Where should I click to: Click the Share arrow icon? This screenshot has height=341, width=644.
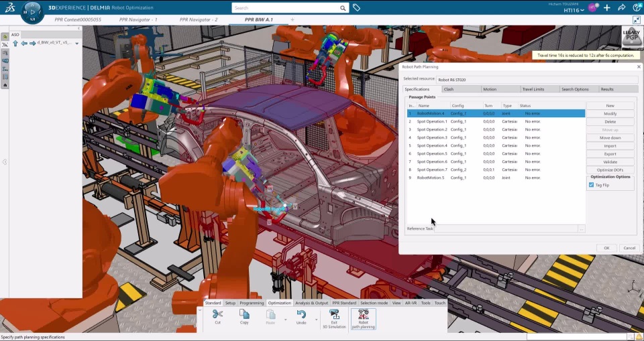click(622, 7)
